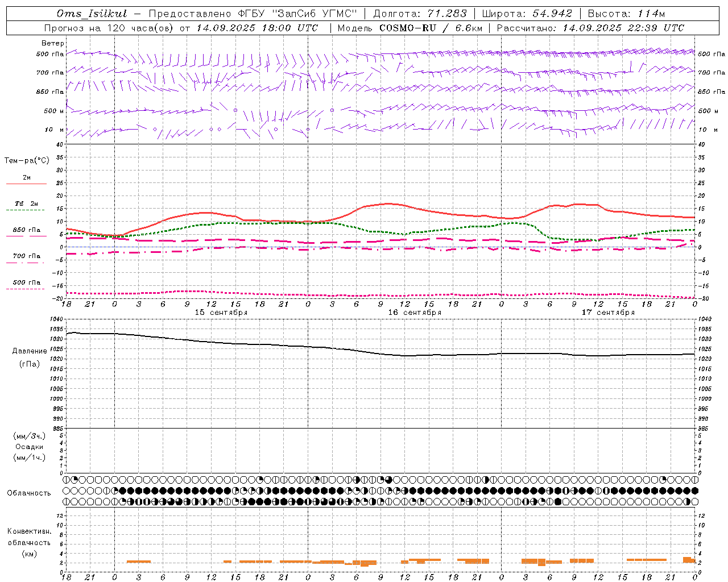This screenshot has height=582, width=728.
Task: Click the date label 16 сентября
Action: pyautogui.click(x=415, y=313)
